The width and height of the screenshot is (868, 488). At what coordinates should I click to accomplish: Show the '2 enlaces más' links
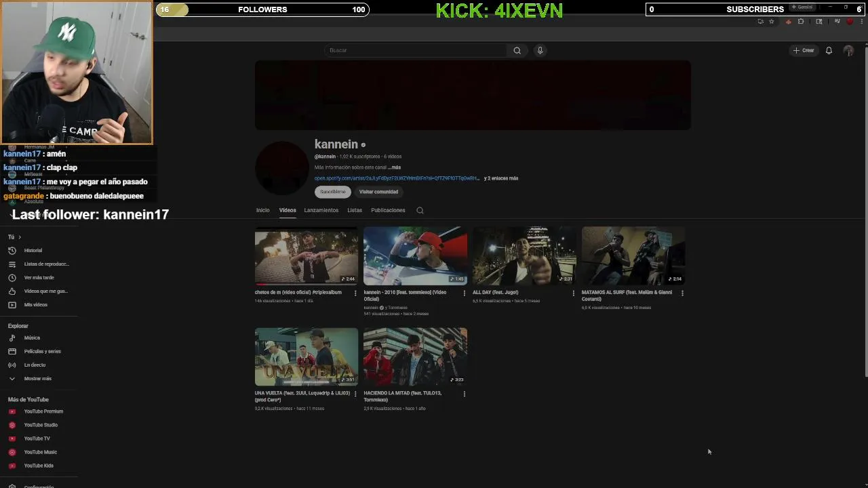point(501,178)
